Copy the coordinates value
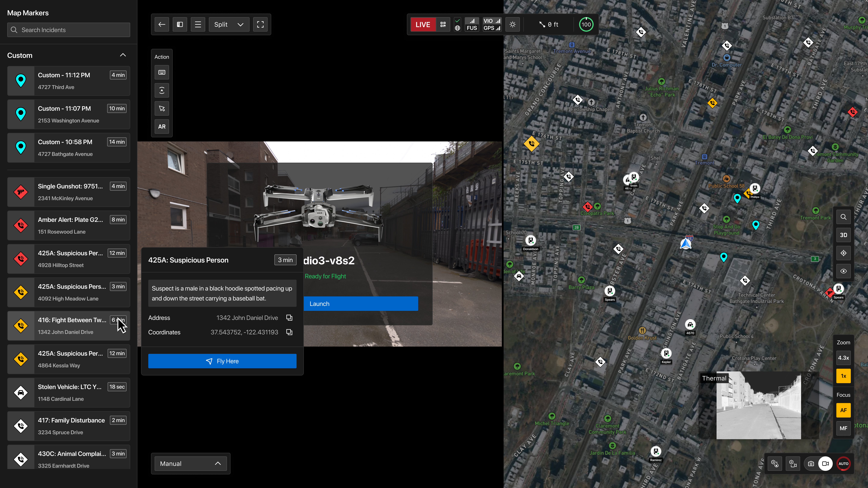This screenshot has height=488, width=868. tap(289, 332)
